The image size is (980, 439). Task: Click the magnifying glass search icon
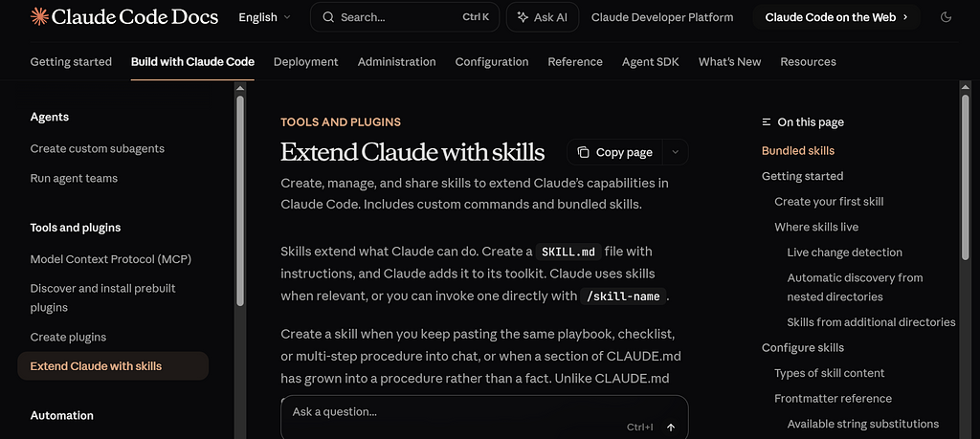(x=328, y=17)
